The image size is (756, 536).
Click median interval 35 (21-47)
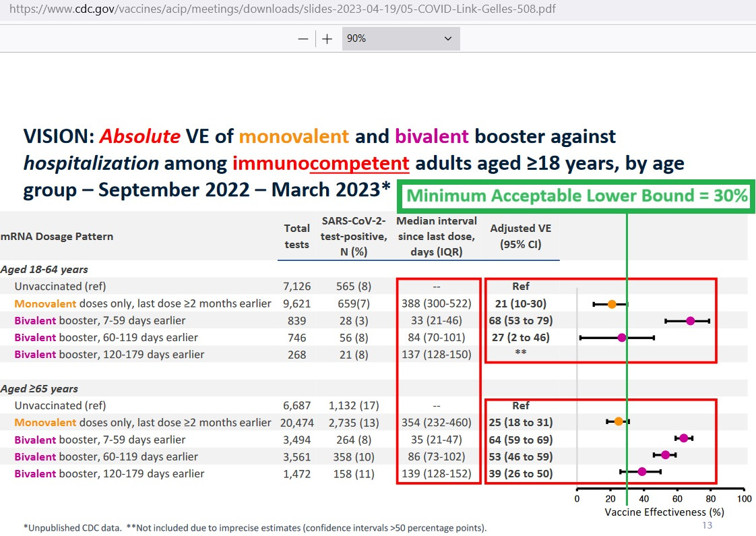[x=437, y=440]
